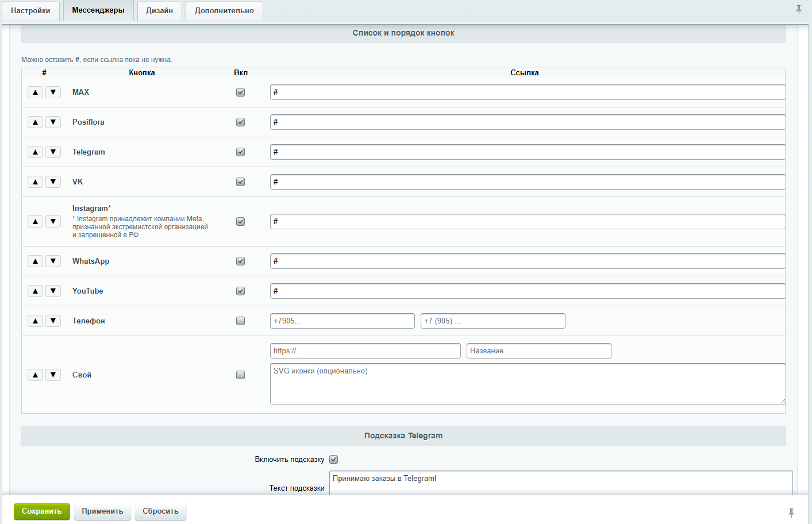Move Свой row up

[x=36, y=375]
